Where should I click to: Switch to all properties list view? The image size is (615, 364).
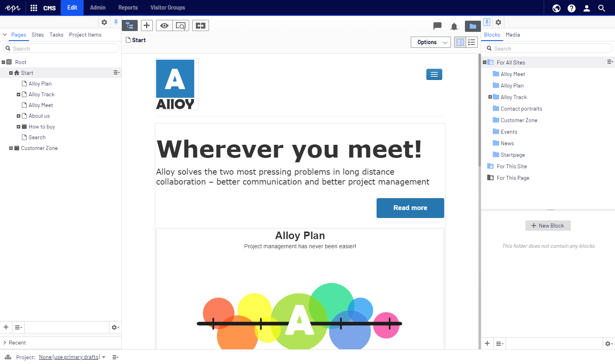(x=472, y=42)
